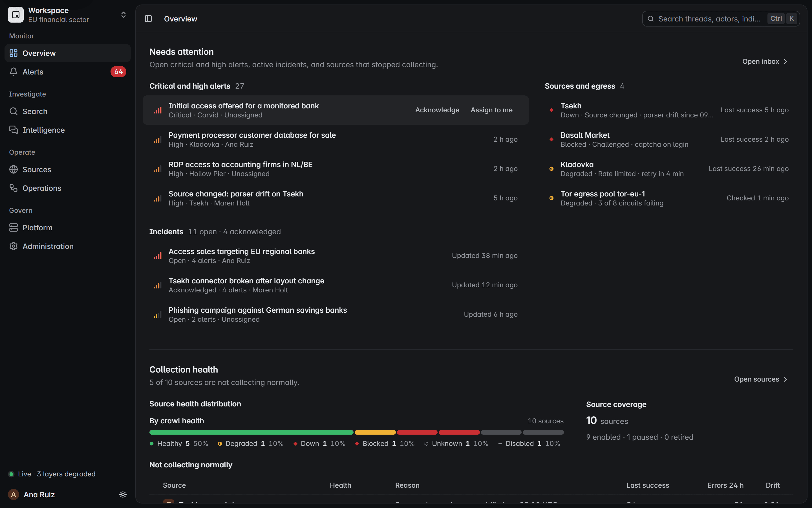812x508 pixels.
Task: Open Tor egress pool tor-eu-1 row
Action: click(669, 198)
